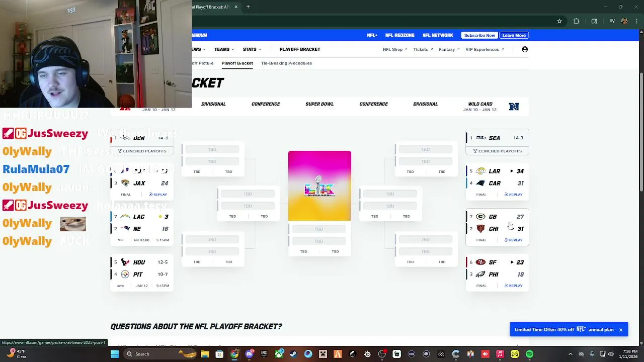Open the Chrome three-dot menu

pos(636,21)
